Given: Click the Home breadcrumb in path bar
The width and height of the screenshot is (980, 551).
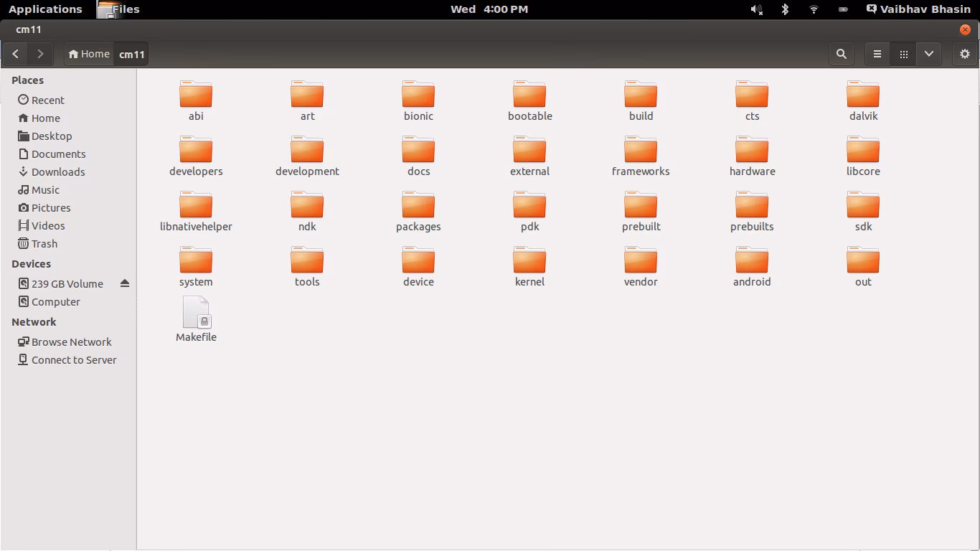Looking at the screenshot, I should pos(89,54).
